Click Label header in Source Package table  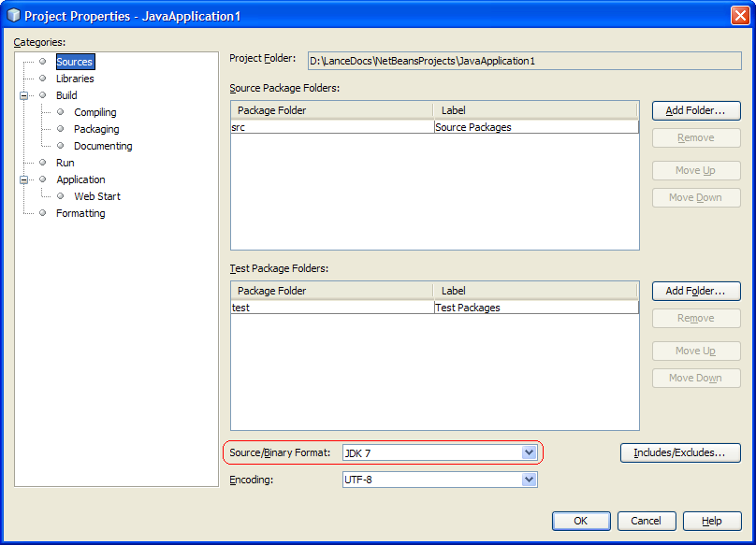click(535, 110)
